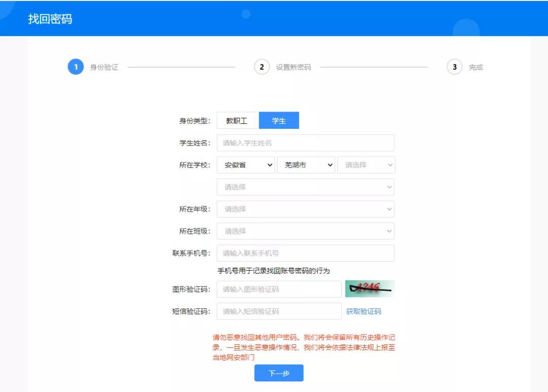Screen dimensions: 548x392
Task: Expand the 所在年级 grade dropdown
Action: click(305, 209)
